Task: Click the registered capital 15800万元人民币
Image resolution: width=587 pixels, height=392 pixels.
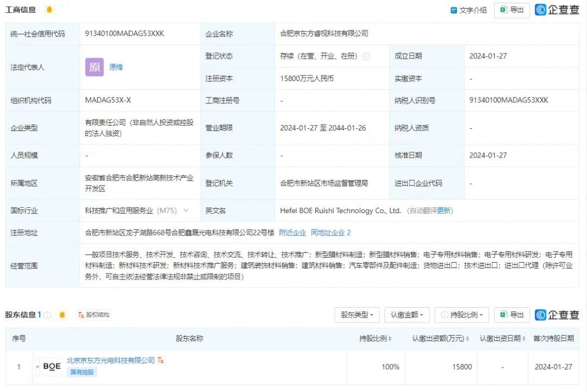Action: (307, 79)
